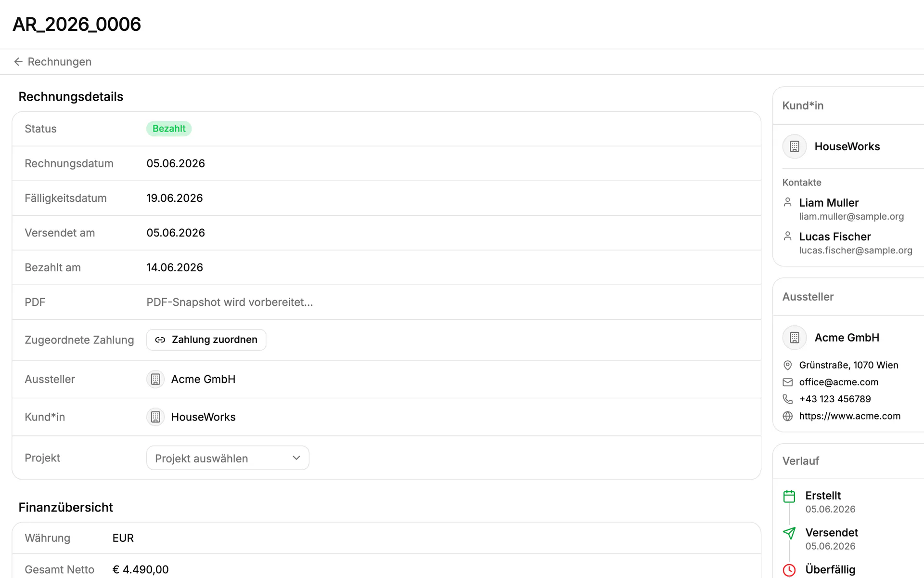Click the Fälligkeitsdatum value 19.06.2026
Image resolution: width=924 pixels, height=578 pixels.
click(175, 198)
